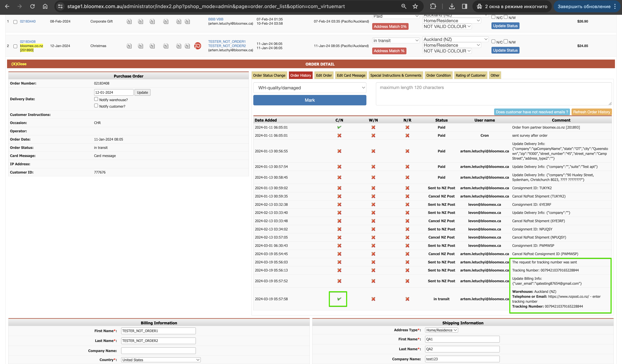Viewport: 622px width, 364px height.
Task: Reload the page with the refresh icon
Action: (x=32, y=6)
